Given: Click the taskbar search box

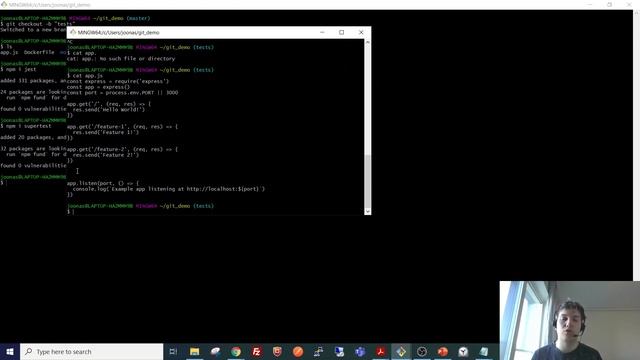Looking at the screenshot, I should point(91,351).
